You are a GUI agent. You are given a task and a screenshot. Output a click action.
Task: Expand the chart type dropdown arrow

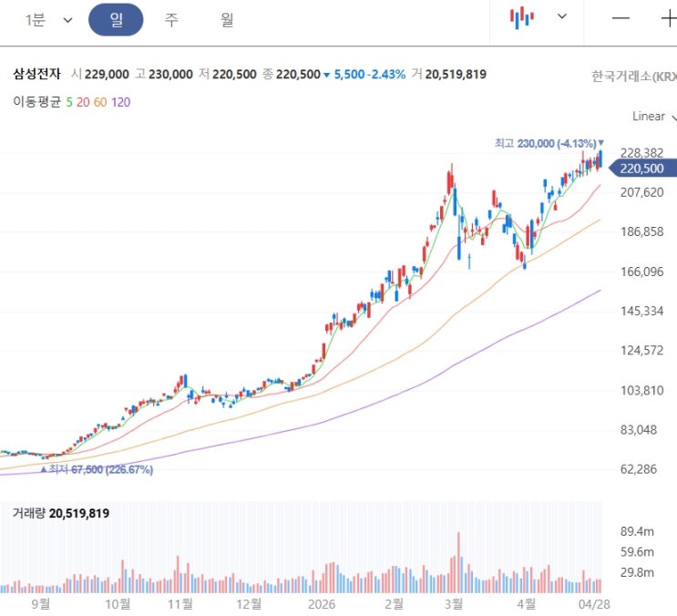tap(561, 16)
